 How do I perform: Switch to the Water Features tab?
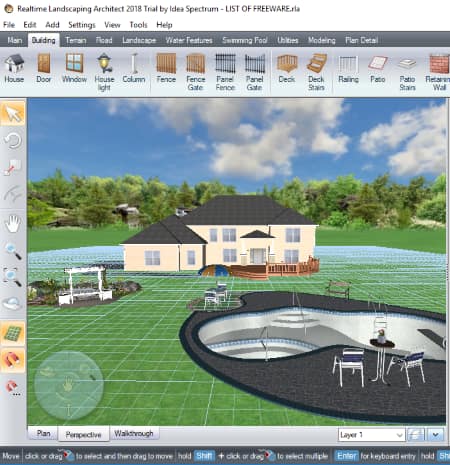click(189, 40)
